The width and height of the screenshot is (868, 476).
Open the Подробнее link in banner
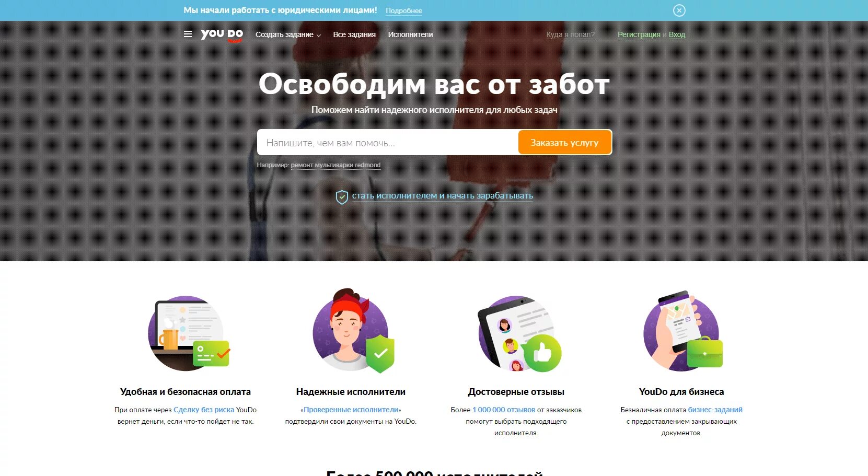pyautogui.click(x=404, y=10)
